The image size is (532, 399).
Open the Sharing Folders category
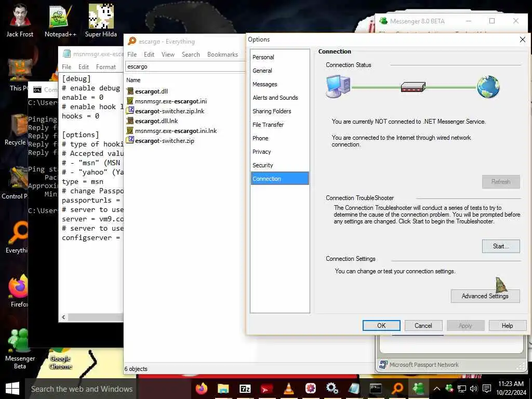tap(280, 111)
